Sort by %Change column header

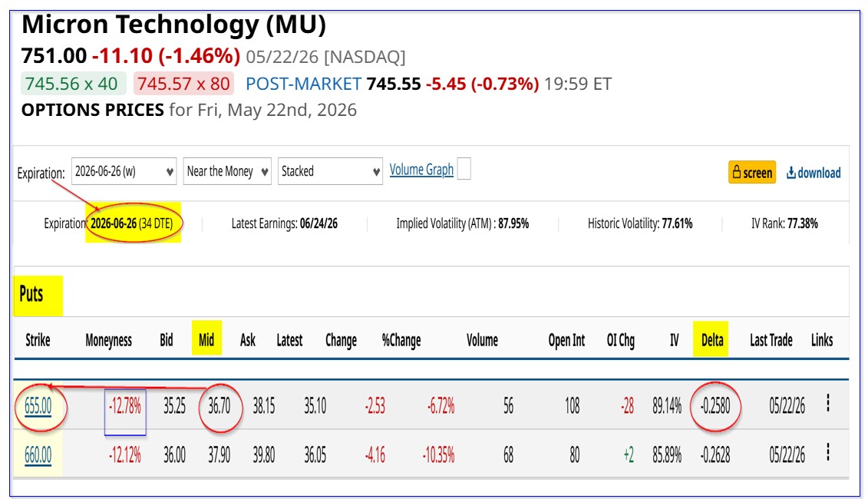pyautogui.click(x=401, y=340)
